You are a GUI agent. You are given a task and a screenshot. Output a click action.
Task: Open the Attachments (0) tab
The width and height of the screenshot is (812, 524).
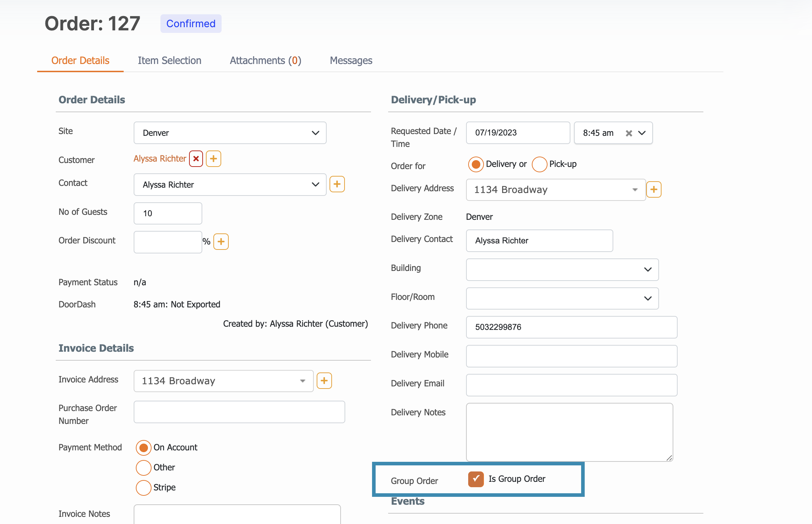click(x=266, y=61)
